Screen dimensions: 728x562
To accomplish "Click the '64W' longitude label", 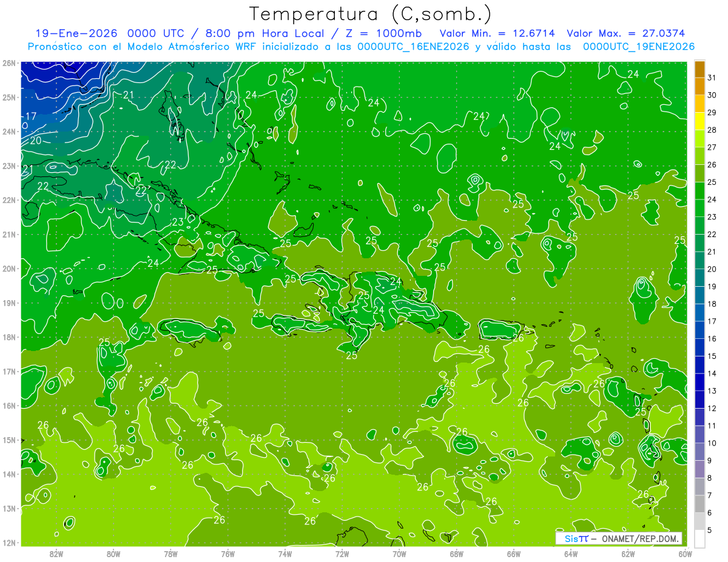I will tap(571, 554).
